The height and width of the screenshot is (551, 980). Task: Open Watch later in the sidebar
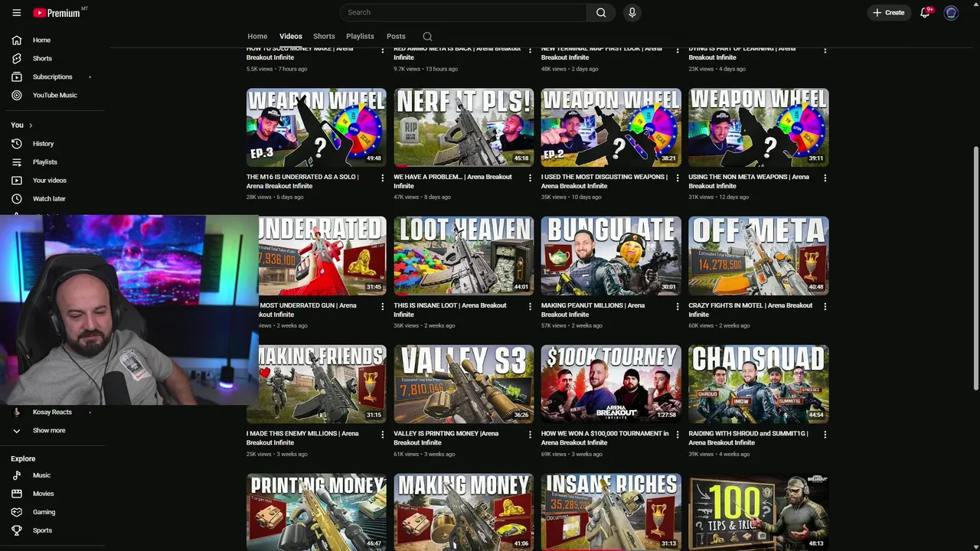[51, 198]
